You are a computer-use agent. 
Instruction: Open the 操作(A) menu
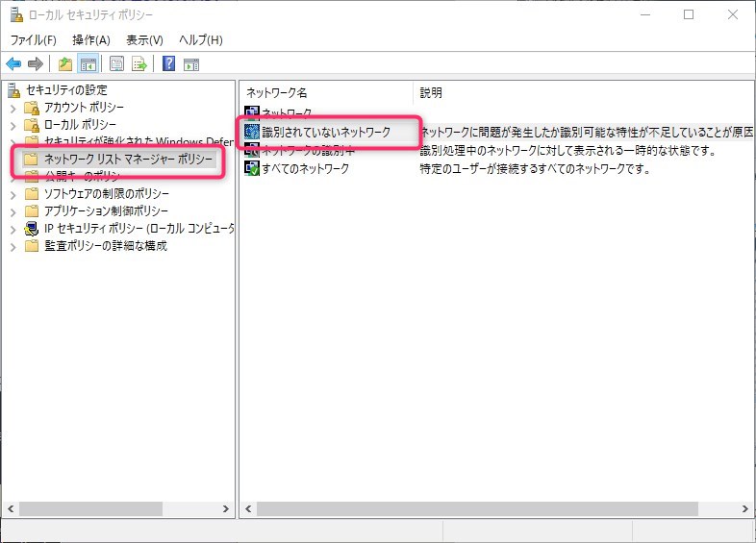[91, 40]
